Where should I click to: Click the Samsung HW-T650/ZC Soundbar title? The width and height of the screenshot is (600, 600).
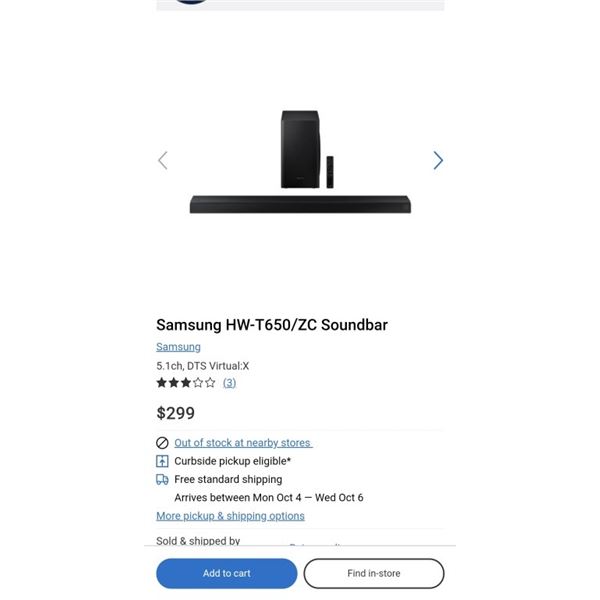pos(272,324)
